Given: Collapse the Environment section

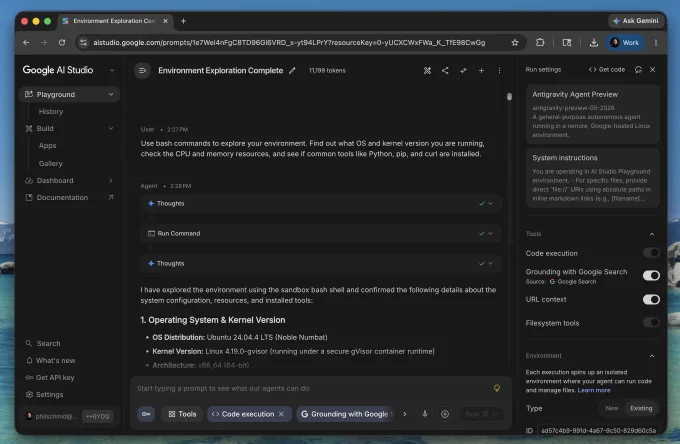Looking at the screenshot, I should 652,356.
